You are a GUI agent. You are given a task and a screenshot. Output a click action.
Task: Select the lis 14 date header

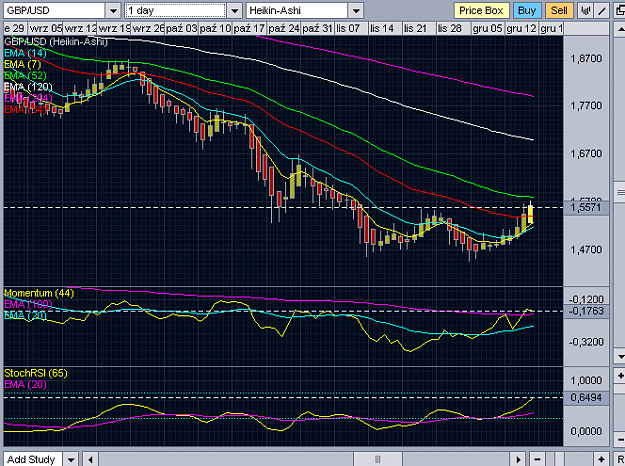point(385,29)
